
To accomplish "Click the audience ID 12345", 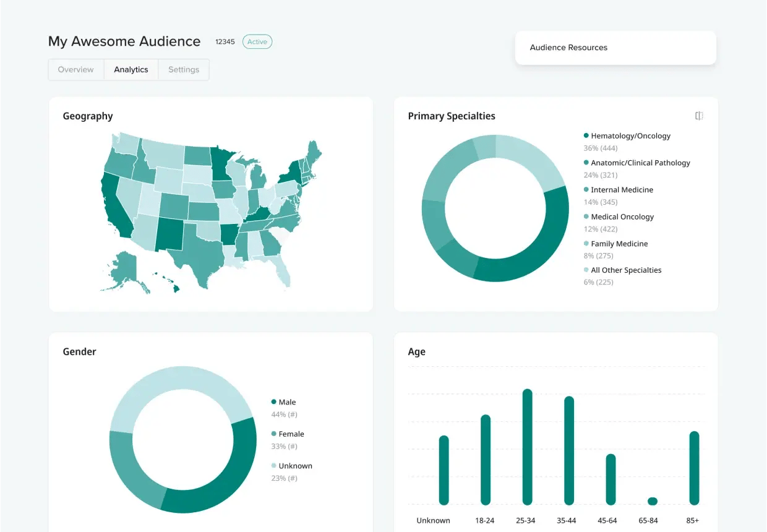I will 225,41.
